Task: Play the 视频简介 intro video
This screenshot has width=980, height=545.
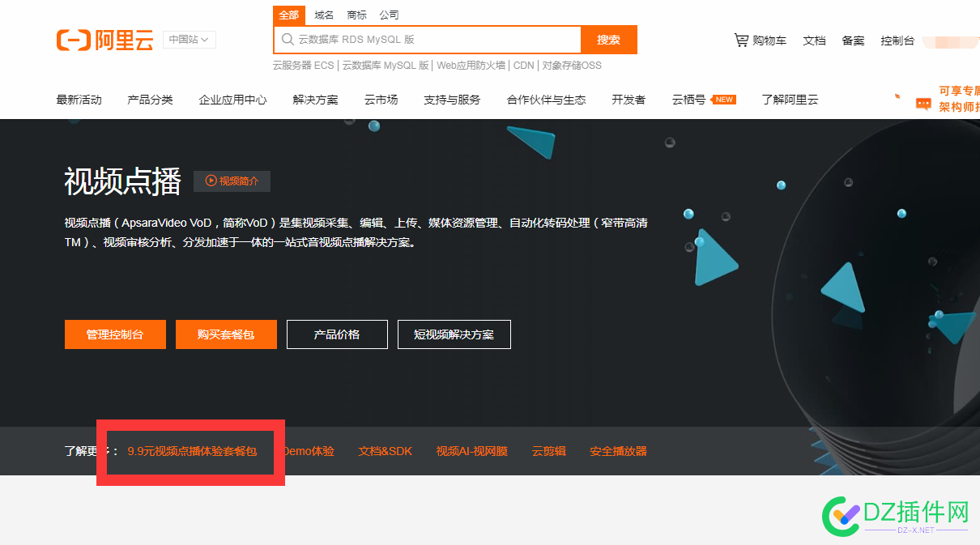Action: (232, 181)
